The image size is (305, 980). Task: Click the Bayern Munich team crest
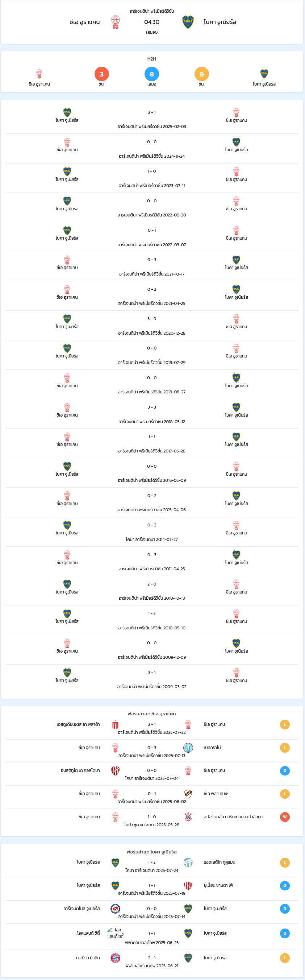pos(115,958)
